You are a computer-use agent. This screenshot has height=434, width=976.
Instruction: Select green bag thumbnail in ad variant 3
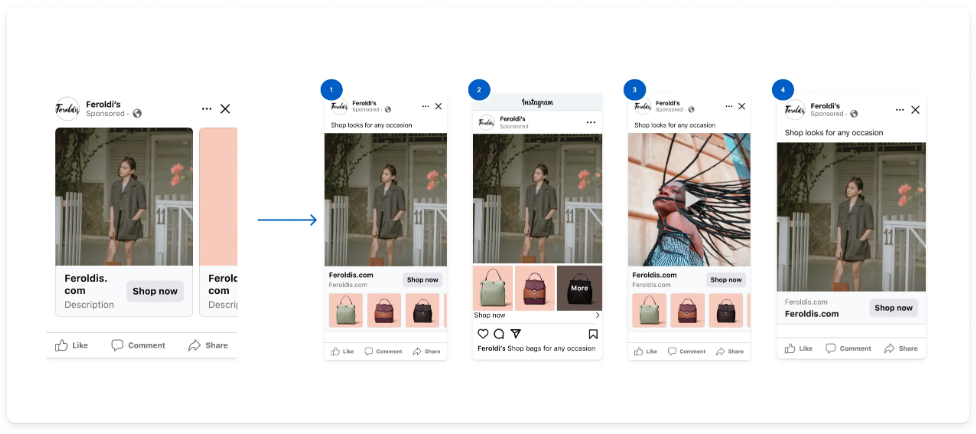[649, 310]
